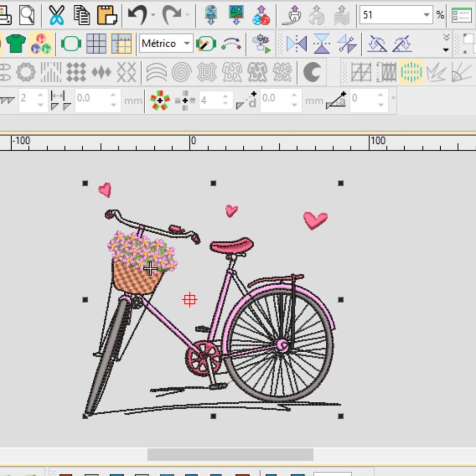Select the highlighted tatami fill stitch icon
This screenshot has width=476, height=476.
point(411,72)
